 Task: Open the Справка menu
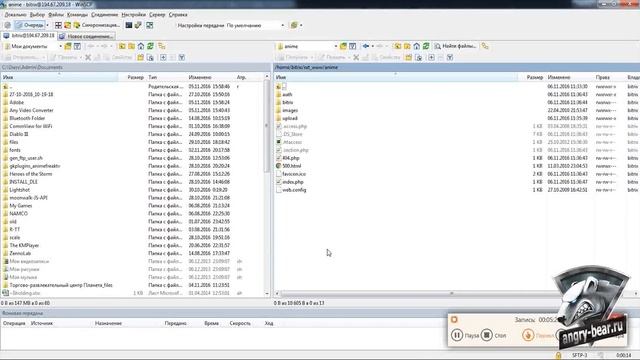click(x=178, y=15)
